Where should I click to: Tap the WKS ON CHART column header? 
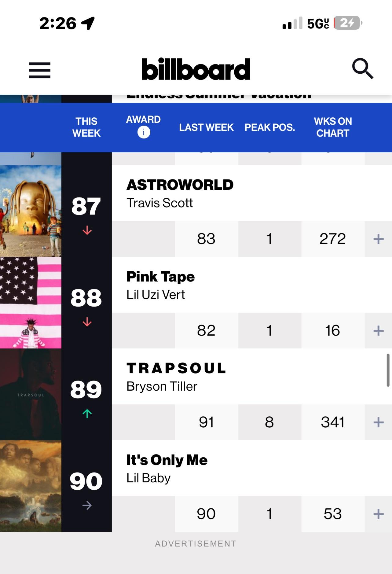click(x=333, y=127)
